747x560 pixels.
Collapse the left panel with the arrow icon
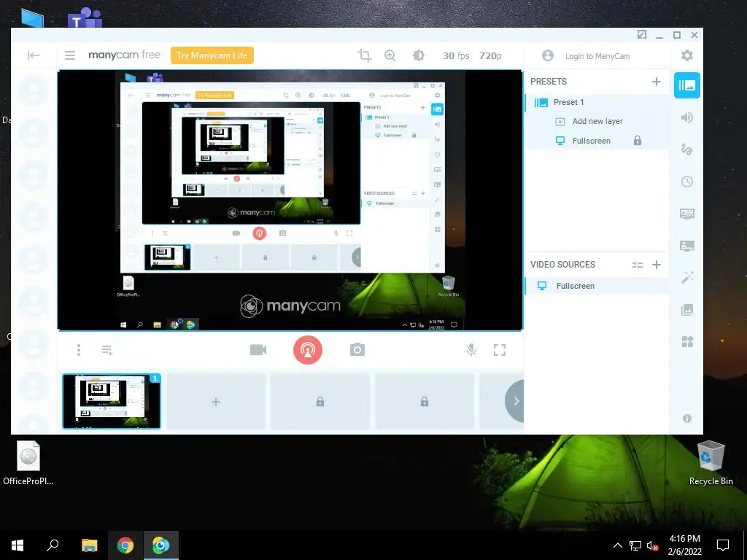pyautogui.click(x=34, y=55)
